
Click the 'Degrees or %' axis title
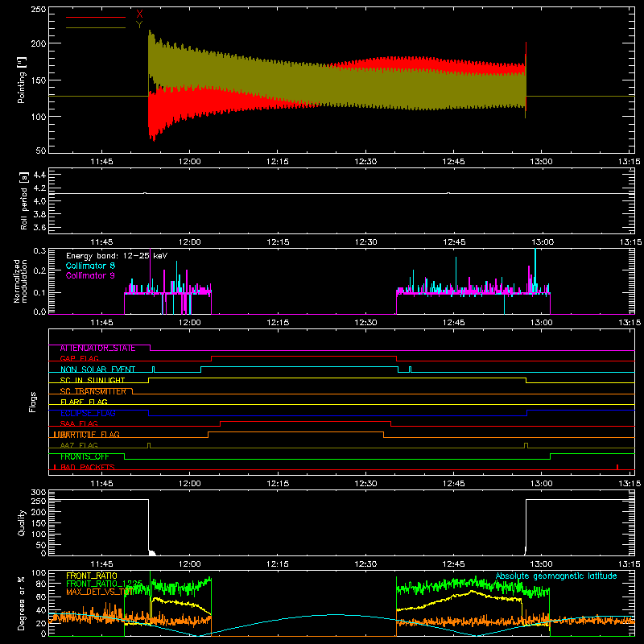click(22, 604)
